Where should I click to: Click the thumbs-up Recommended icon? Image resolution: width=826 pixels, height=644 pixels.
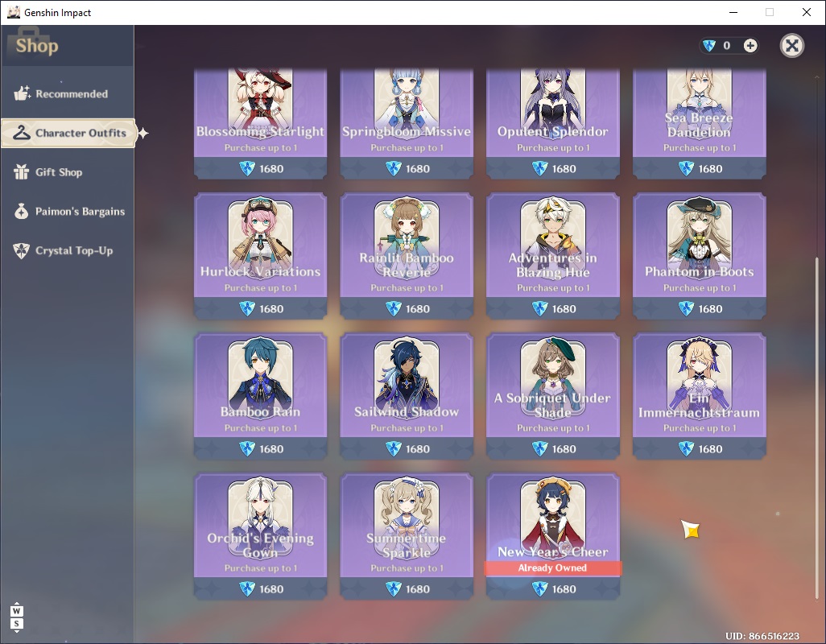[22, 93]
